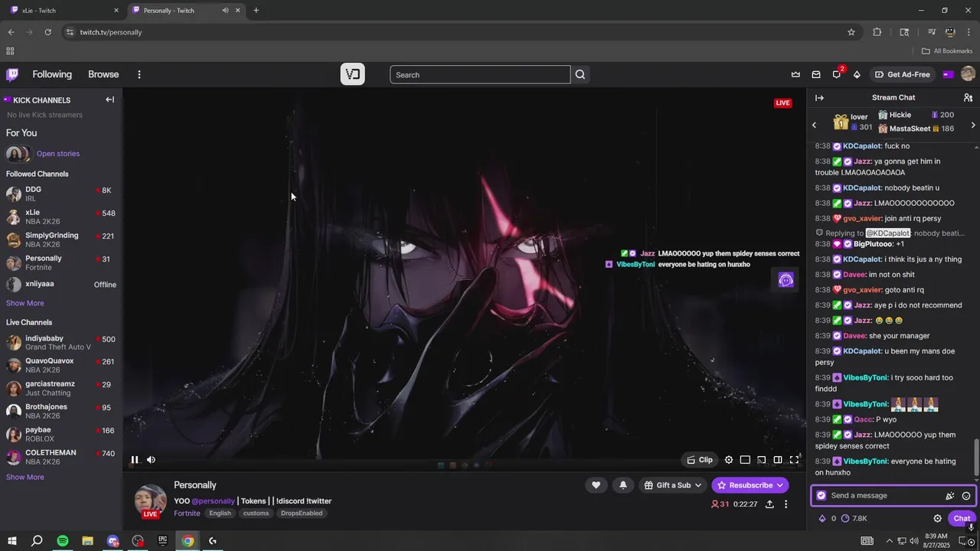
Task: Open the emote picker in chat
Action: [966, 496]
